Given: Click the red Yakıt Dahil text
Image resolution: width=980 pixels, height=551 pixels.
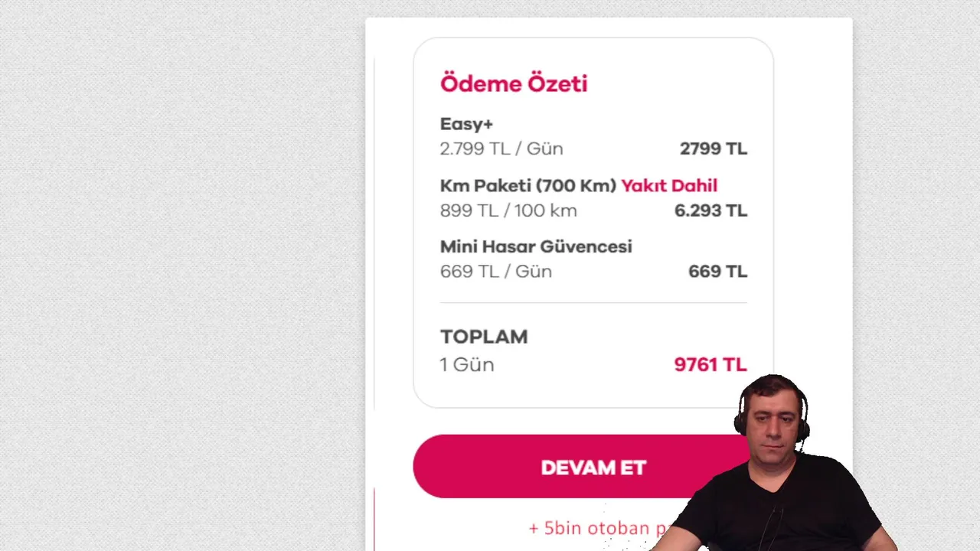Looking at the screenshot, I should click(668, 185).
